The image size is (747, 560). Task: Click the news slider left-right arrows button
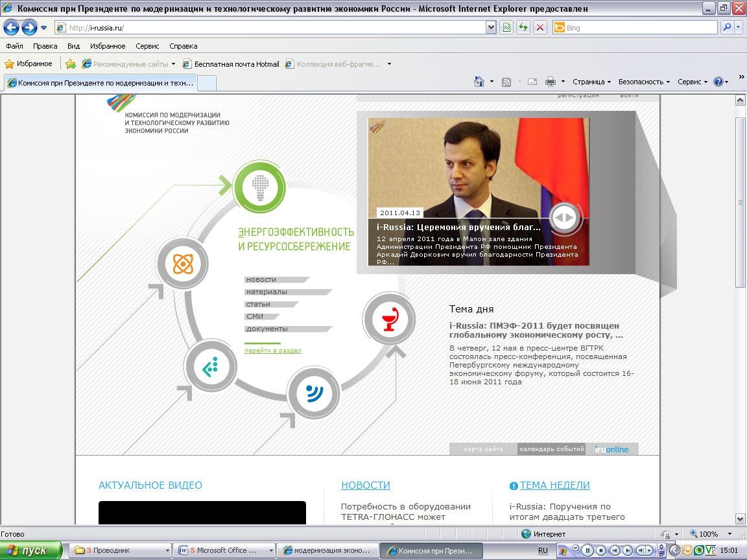(565, 218)
